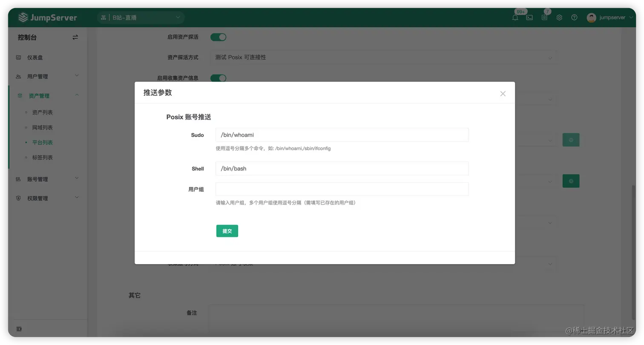The height and width of the screenshot is (345, 644).
Task: Click the 提交 submit button
Action: coord(227,231)
